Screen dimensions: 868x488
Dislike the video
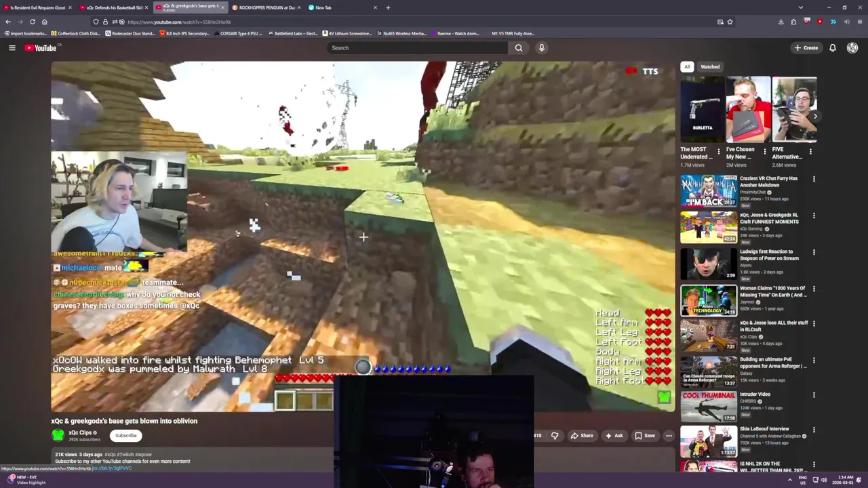point(555,436)
